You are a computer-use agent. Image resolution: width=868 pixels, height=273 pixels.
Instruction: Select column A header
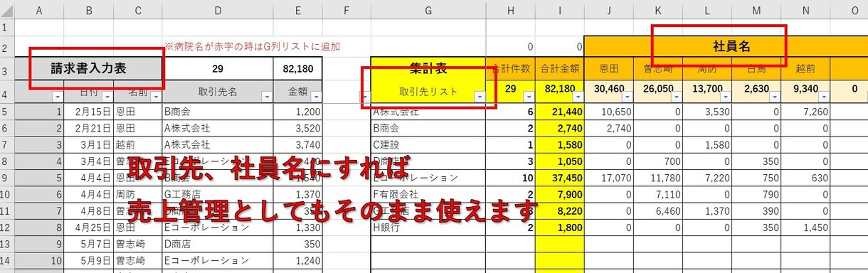(x=38, y=10)
